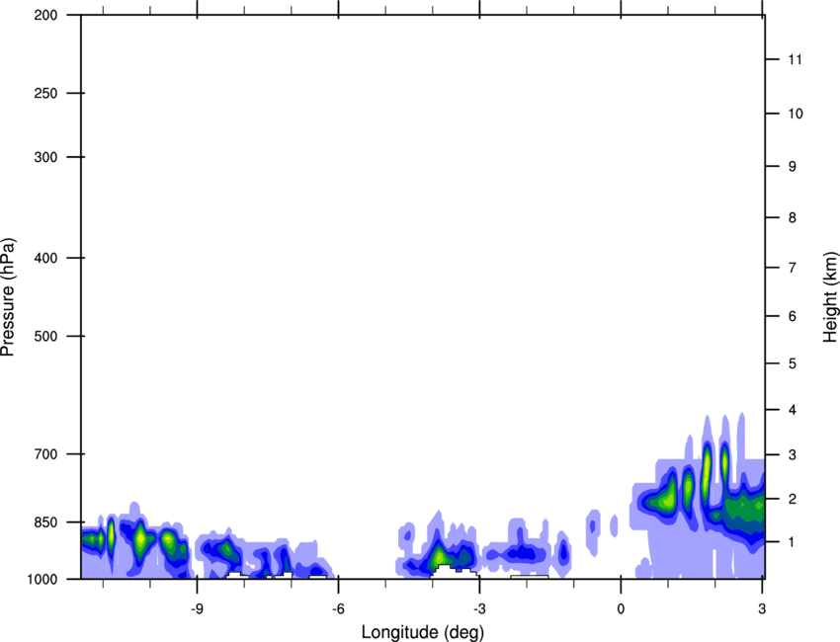Pick the 2 km height tick label
This screenshot has height=642, width=840.
pyautogui.click(x=793, y=499)
